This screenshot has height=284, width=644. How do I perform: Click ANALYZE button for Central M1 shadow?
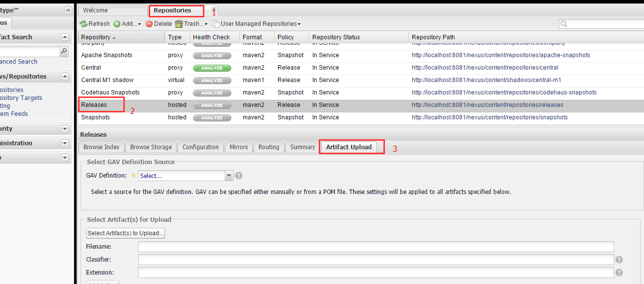pyautogui.click(x=212, y=81)
